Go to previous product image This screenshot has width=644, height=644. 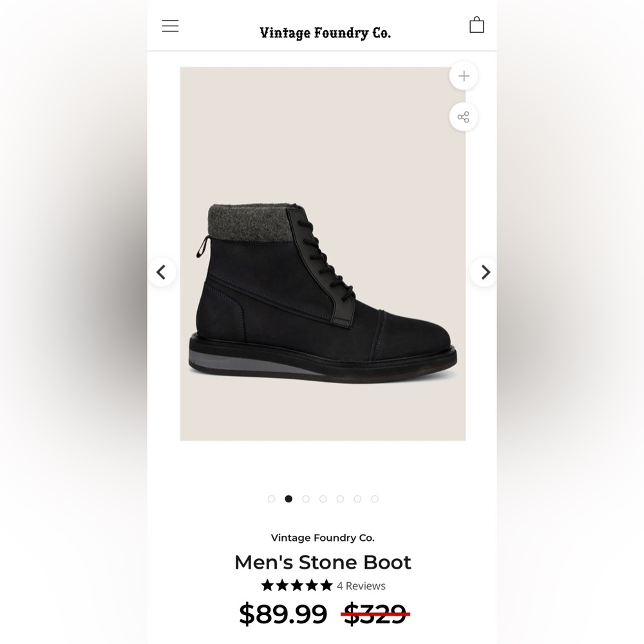point(161,272)
